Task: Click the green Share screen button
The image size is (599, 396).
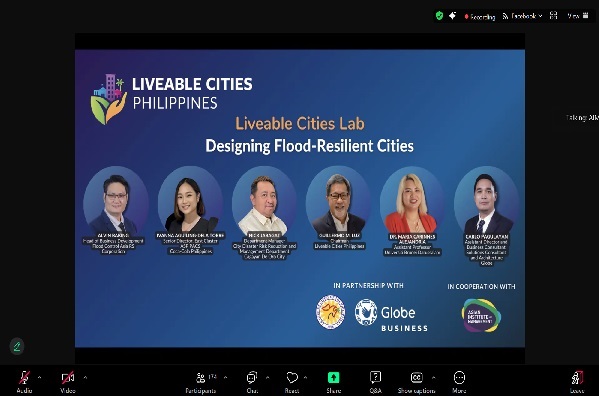Action: click(x=333, y=381)
